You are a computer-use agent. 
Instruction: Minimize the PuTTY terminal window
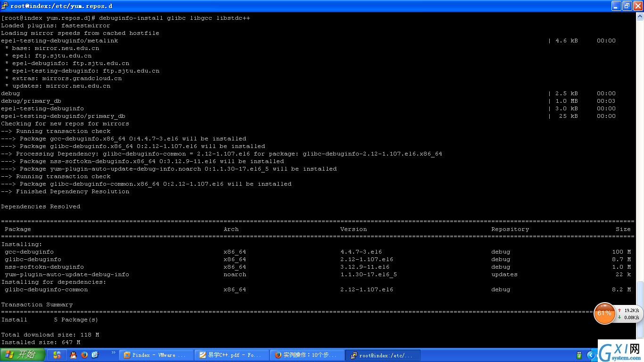[617, 6]
